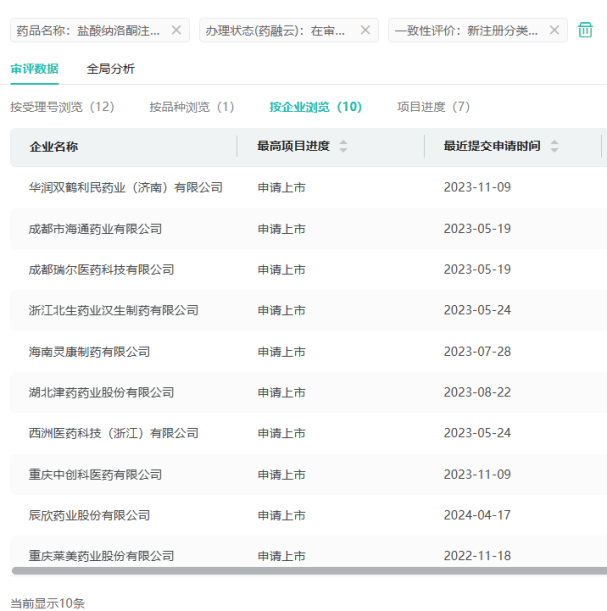Sort by 最高项目进度 column arrows
607x611 pixels.
click(x=343, y=146)
